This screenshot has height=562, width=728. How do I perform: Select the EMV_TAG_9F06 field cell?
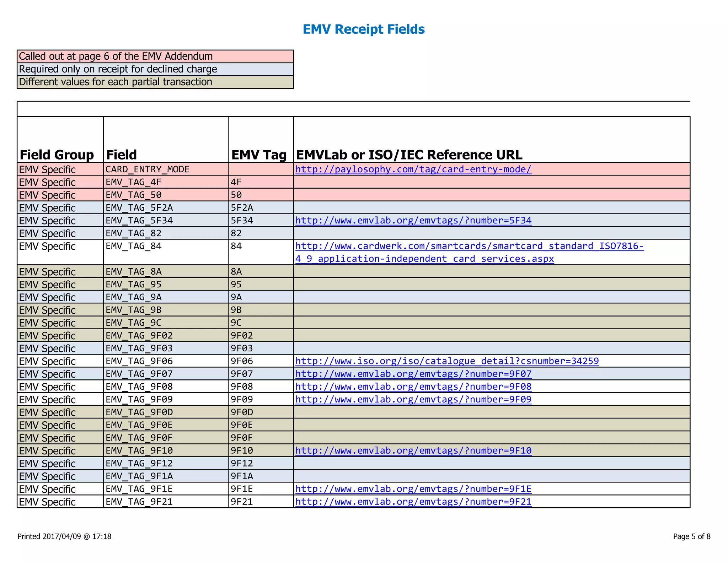point(139,361)
